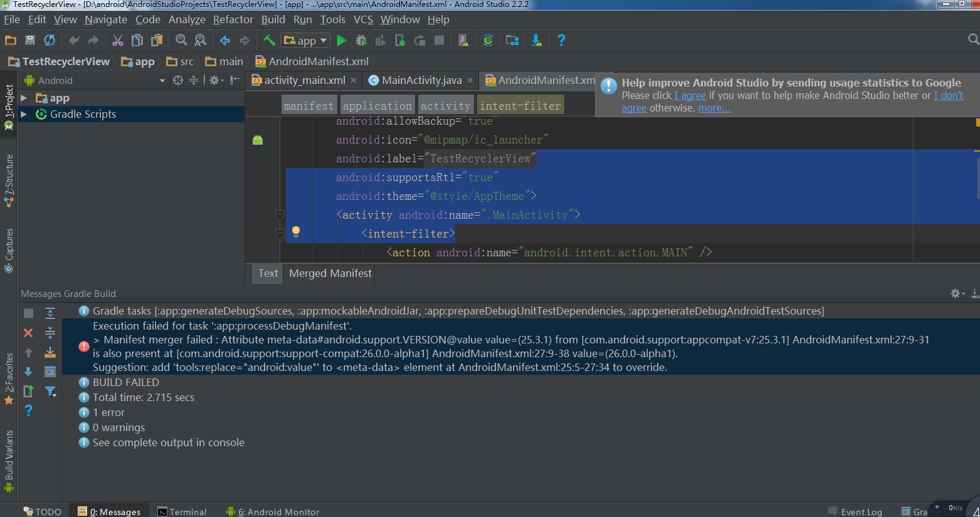Screen dimensions: 980x517
Task: Select the Text editor view tab
Action: (x=268, y=273)
